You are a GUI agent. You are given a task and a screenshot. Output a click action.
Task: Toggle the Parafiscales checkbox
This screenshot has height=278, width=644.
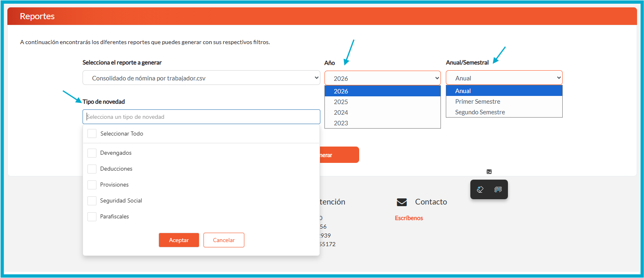(92, 216)
